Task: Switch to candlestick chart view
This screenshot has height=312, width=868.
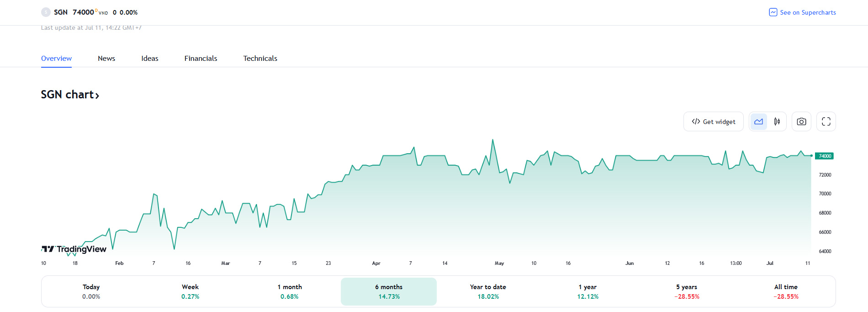Action: [x=777, y=122]
